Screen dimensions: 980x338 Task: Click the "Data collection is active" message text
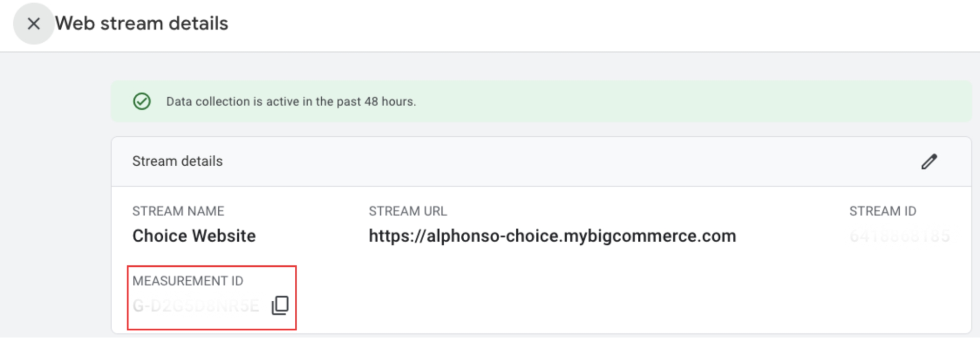click(291, 102)
